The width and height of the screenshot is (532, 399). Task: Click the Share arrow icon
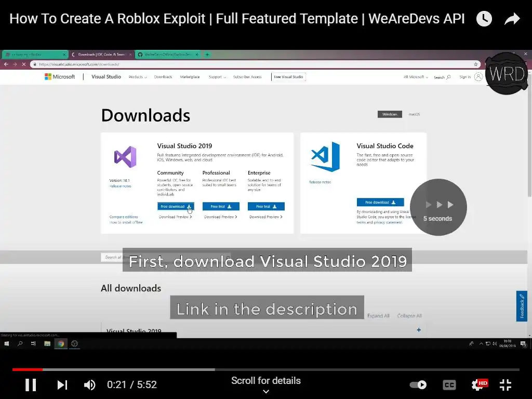pos(512,19)
